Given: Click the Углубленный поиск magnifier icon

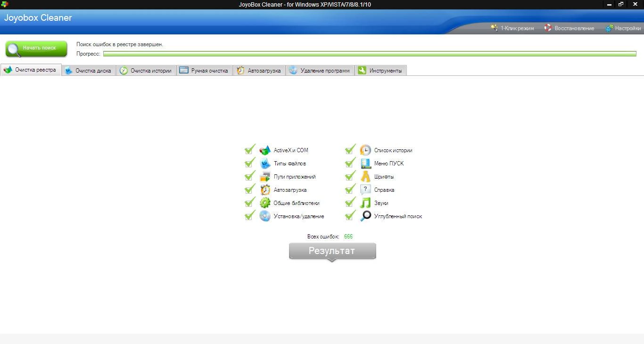Looking at the screenshot, I should (x=365, y=216).
